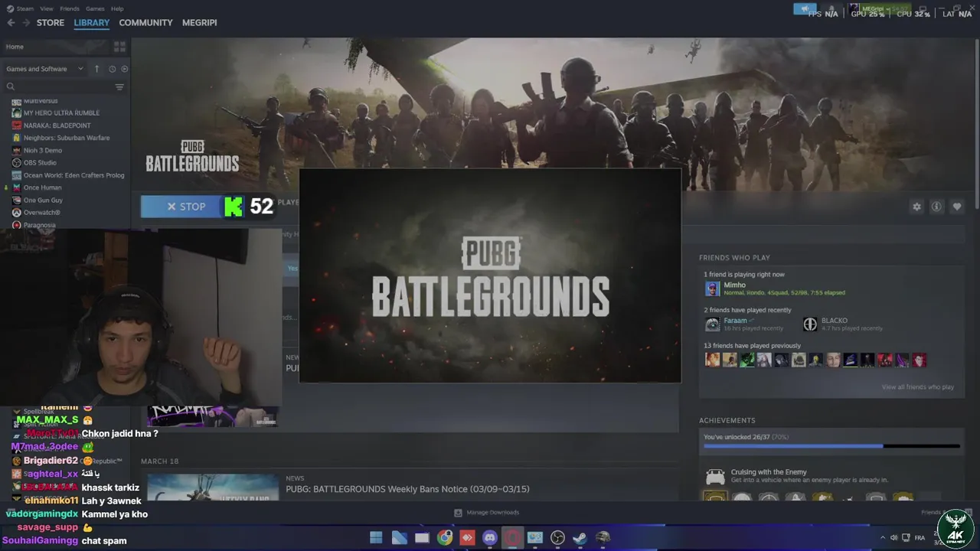Open the library advanced filter options
The width and height of the screenshot is (980, 551).
point(119,86)
